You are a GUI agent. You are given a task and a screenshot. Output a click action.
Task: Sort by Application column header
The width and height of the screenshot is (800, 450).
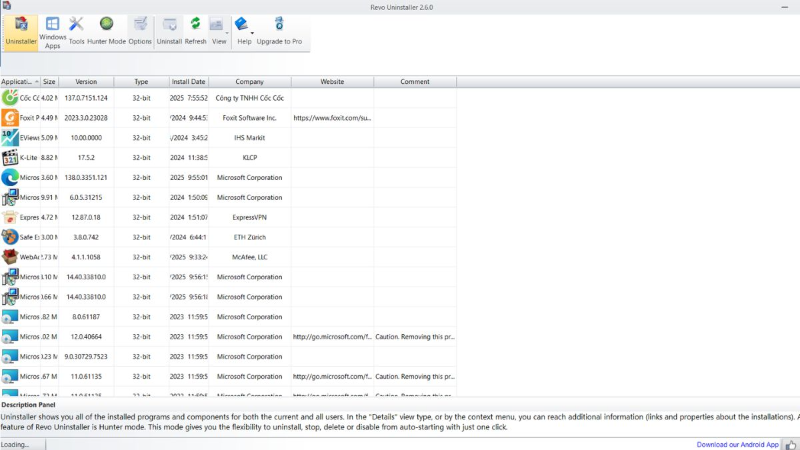[20, 82]
